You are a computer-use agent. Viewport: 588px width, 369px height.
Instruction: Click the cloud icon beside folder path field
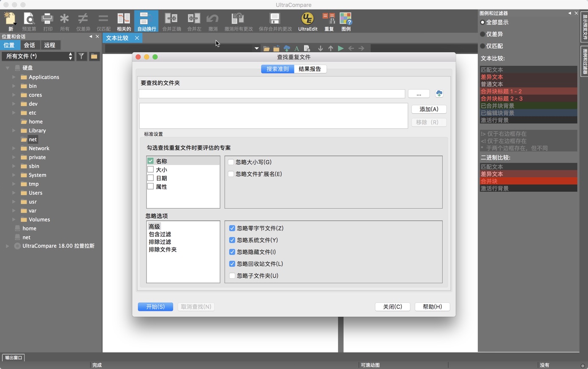439,93
